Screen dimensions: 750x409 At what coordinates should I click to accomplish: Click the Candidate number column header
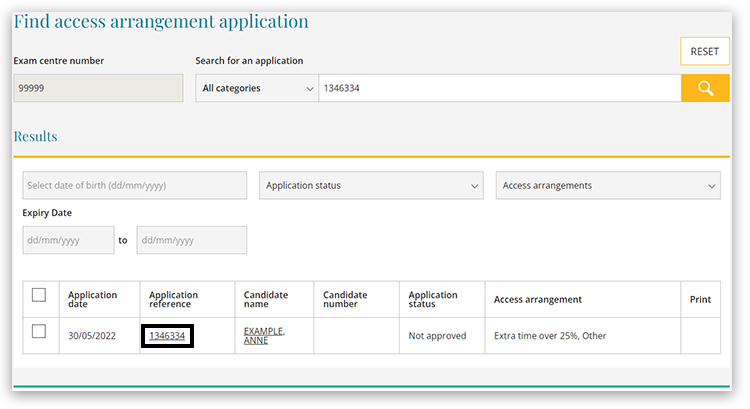345,299
